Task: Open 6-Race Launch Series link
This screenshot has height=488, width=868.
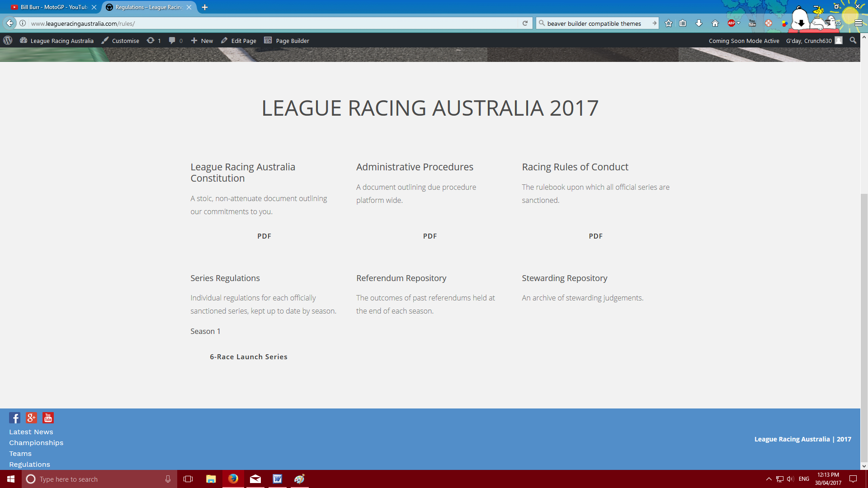Action: point(248,357)
